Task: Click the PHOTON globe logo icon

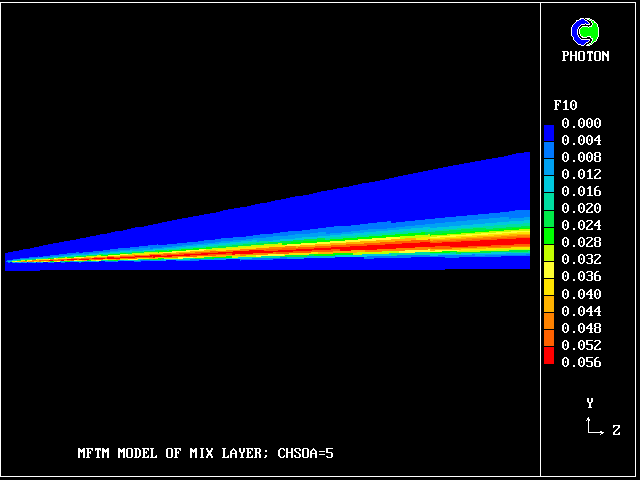Action: coord(584,32)
